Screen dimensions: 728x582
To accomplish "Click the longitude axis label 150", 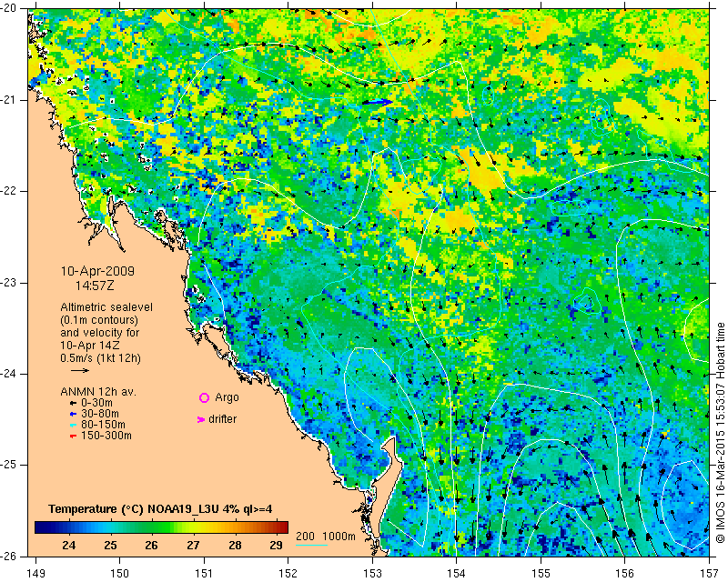I will (120, 574).
